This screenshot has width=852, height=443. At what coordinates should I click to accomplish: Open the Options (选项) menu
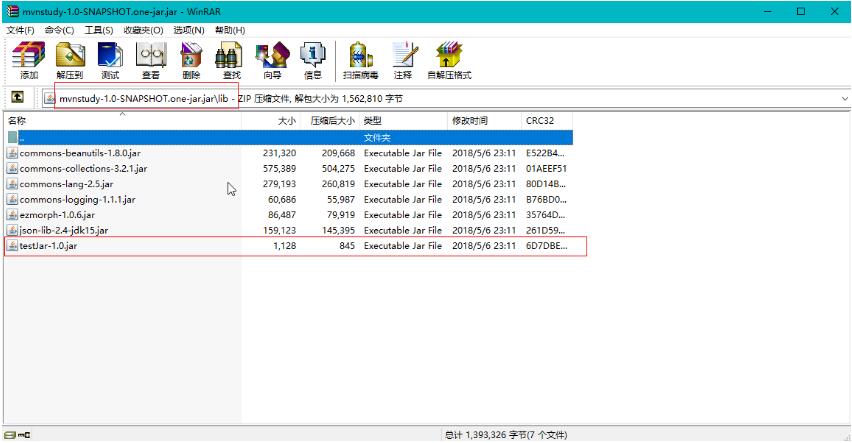[x=189, y=30]
